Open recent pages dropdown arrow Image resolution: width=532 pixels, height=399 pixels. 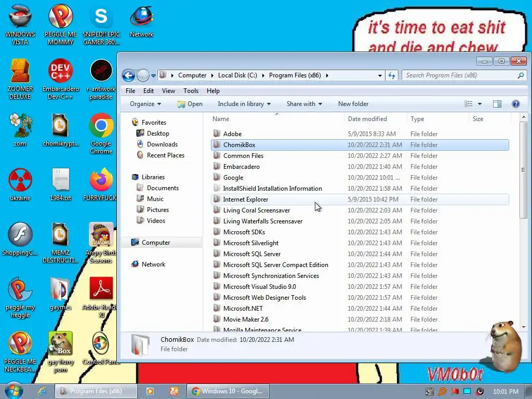[153, 75]
